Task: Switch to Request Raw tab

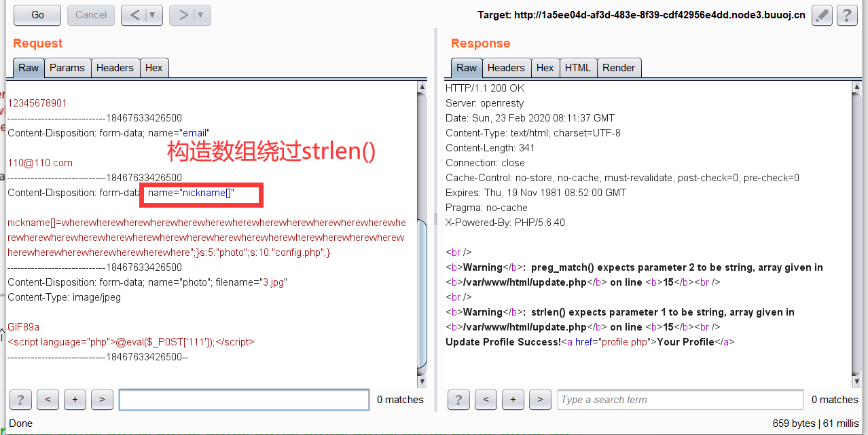Action: pyautogui.click(x=29, y=68)
